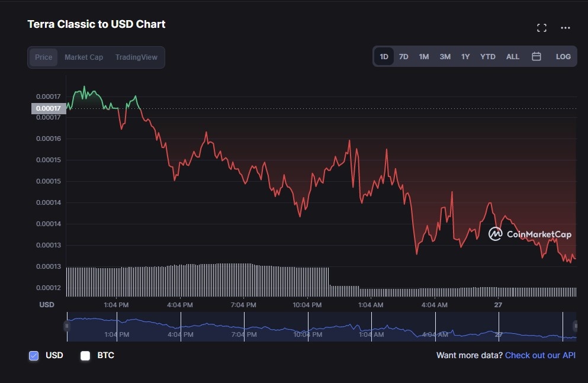Select the 1Y time range
Screen dimensions: 588x383
(465, 56)
